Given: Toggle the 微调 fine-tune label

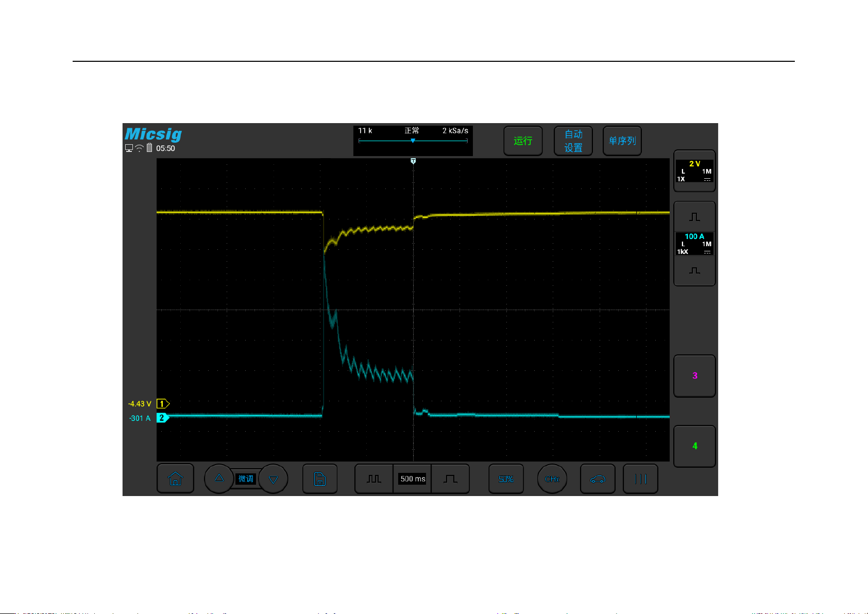Looking at the screenshot, I should 246,479.
